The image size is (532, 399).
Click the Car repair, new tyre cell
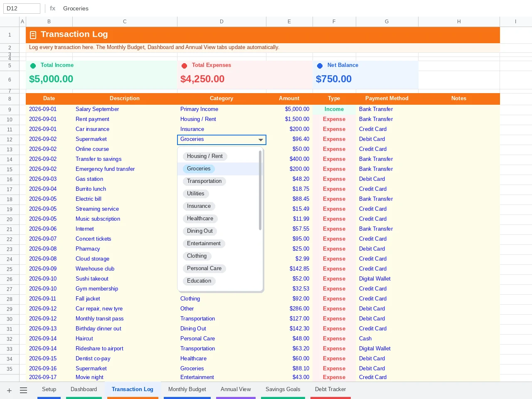(x=125, y=309)
